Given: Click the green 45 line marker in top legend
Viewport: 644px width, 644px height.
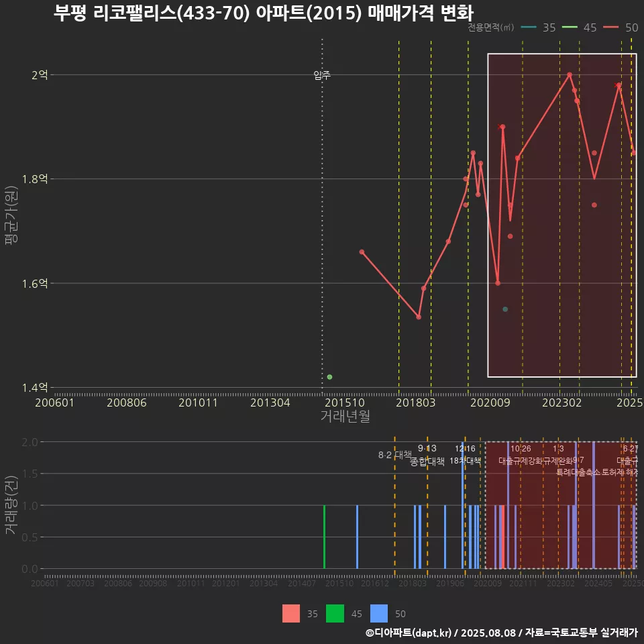Looking at the screenshot, I should (x=570, y=27).
